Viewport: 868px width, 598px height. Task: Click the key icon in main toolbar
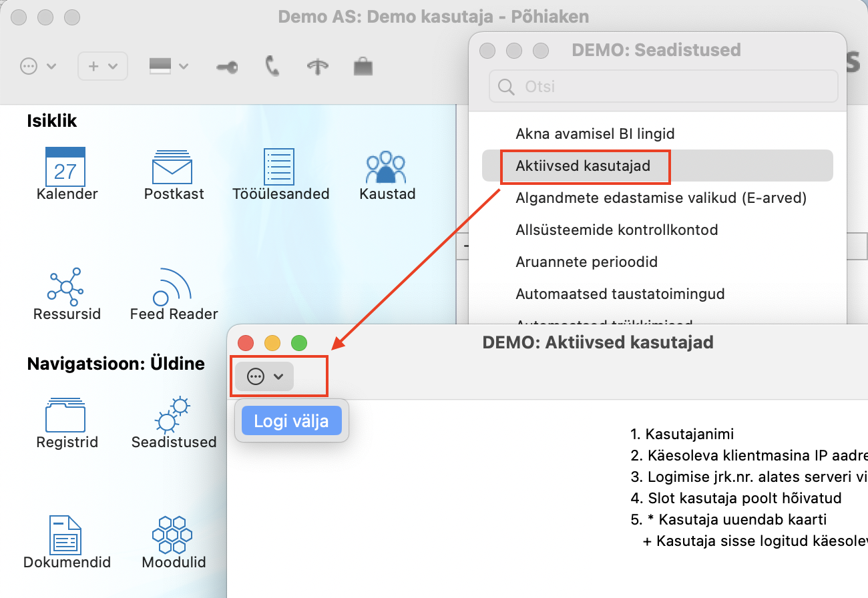tap(227, 67)
